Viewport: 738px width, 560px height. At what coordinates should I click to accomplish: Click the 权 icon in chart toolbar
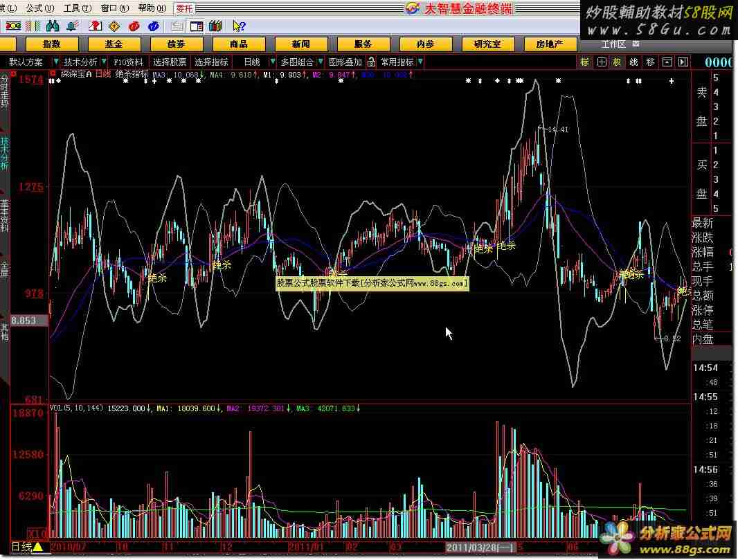click(617, 62)
